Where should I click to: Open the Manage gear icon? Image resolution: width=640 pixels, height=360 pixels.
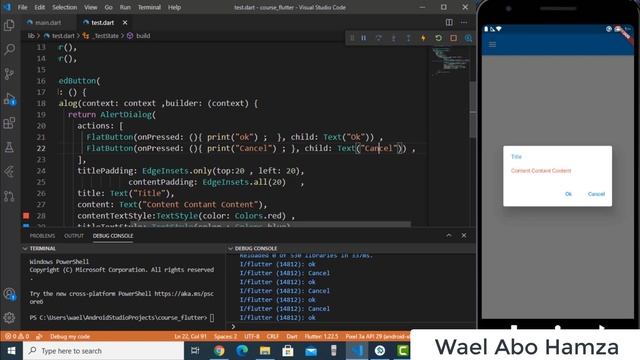coord(9,318)
